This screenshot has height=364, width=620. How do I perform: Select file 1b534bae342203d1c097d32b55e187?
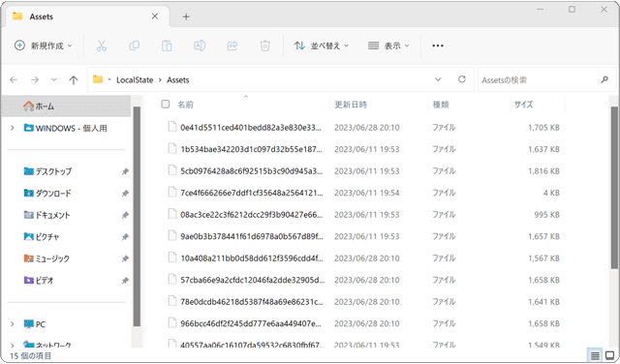pyautogui.click(x=251, y=149)
